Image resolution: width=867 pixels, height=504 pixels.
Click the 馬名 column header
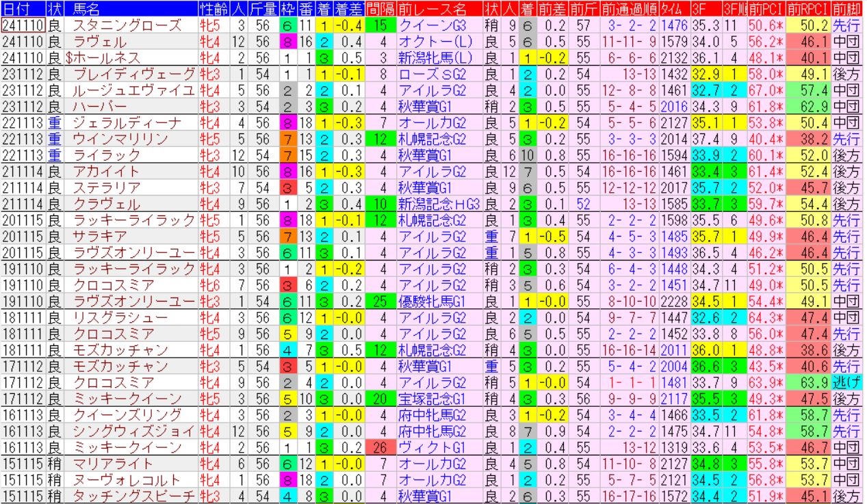(x=86, y=9)
